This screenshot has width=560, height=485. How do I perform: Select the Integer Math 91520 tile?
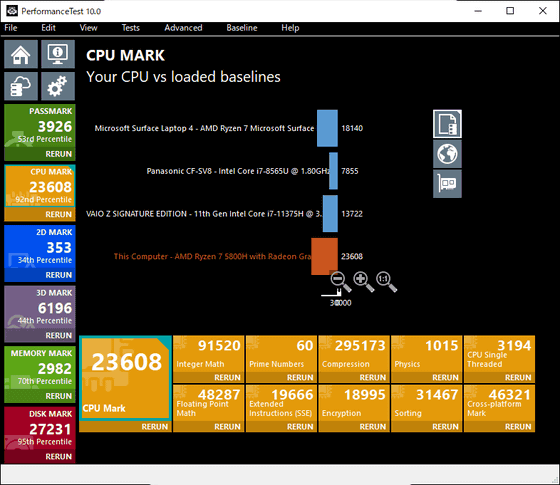click(209, 354)
